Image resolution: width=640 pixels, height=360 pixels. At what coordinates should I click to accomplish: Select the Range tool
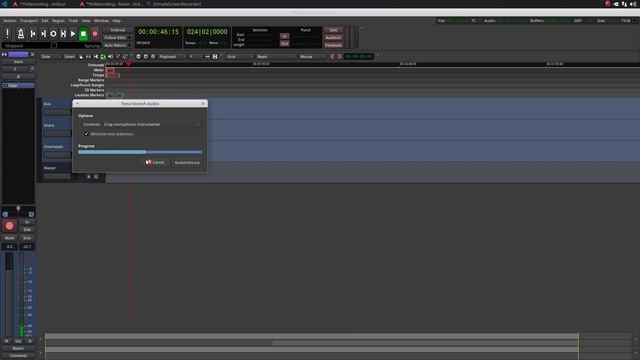pyautogui.click(x=88, y=57)
